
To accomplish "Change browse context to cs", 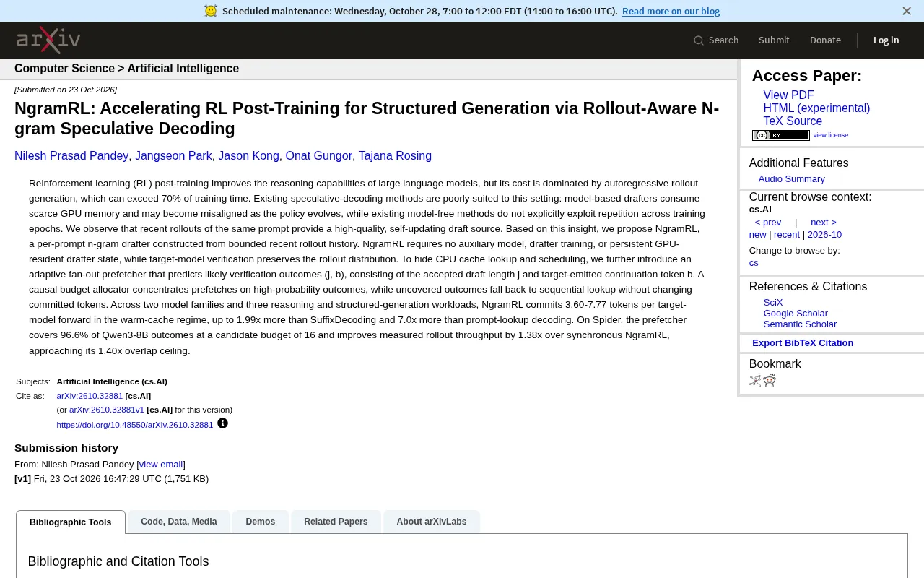I will pos(754,263).
